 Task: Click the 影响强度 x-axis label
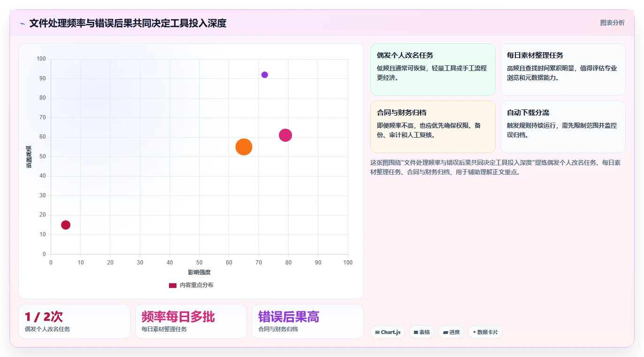(x=199, y=272)
